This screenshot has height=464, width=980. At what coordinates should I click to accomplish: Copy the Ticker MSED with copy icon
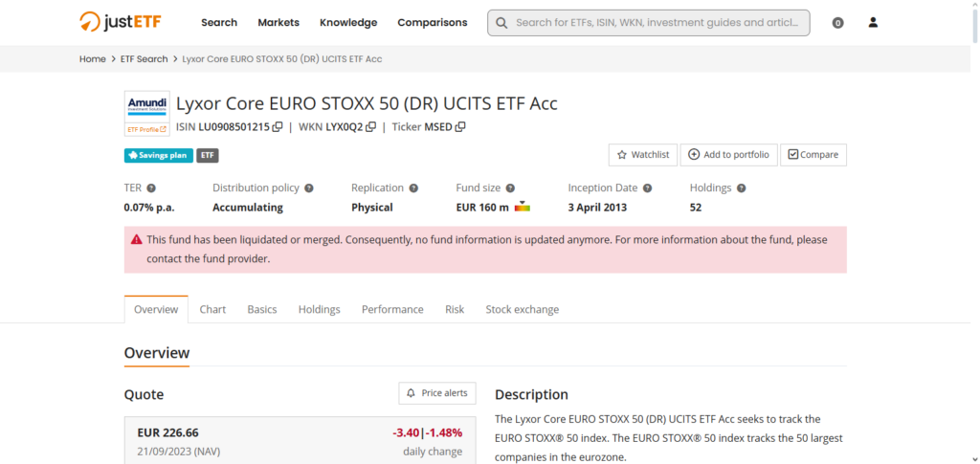(x=460, y=127)
